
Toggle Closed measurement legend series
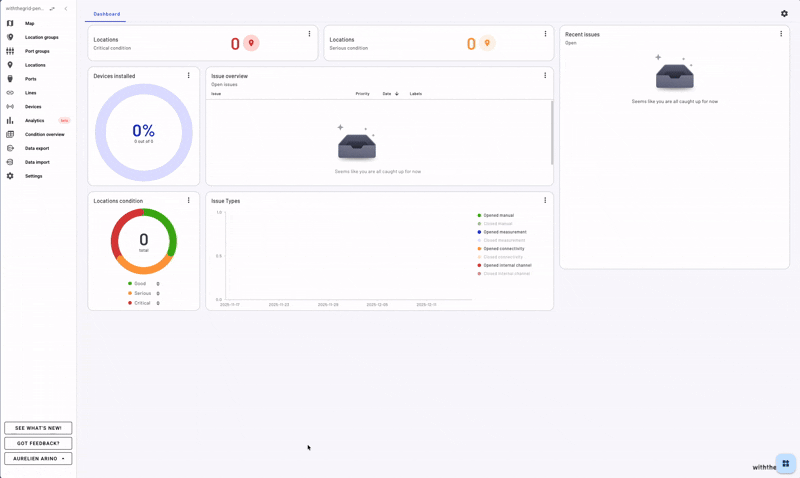click(x=503, y=240)
